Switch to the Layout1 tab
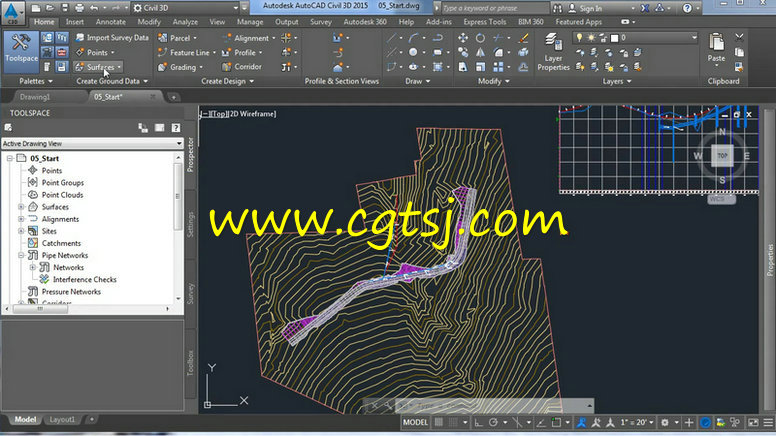 click(62, 420)
